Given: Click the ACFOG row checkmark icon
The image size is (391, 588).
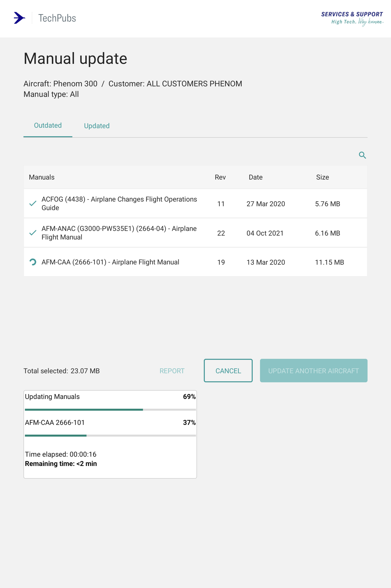Looking at the screenshot, I should (x=33, y=203).
